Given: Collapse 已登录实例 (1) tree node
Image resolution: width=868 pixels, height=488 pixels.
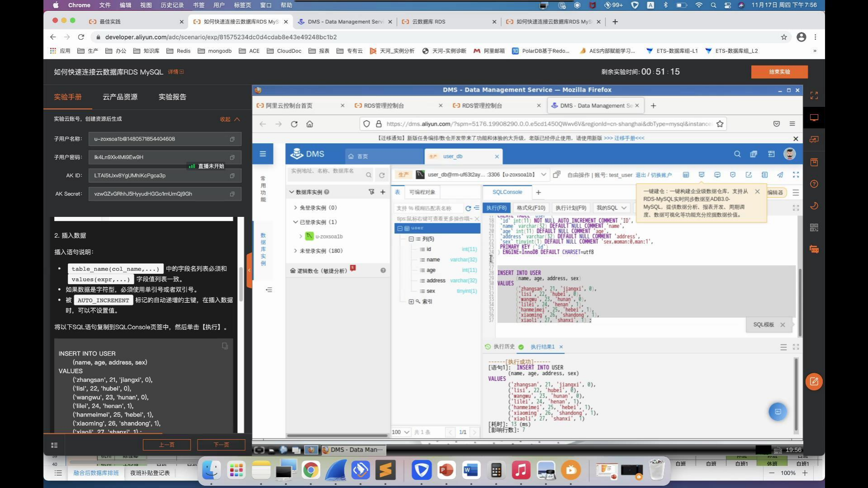Looking at the screenshot, I should point(296,222).
